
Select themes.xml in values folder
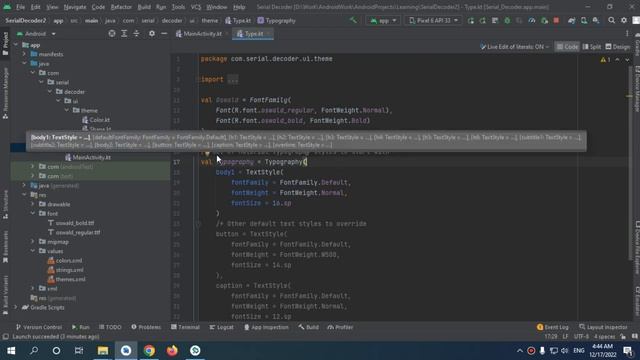[x=71, y=279]
